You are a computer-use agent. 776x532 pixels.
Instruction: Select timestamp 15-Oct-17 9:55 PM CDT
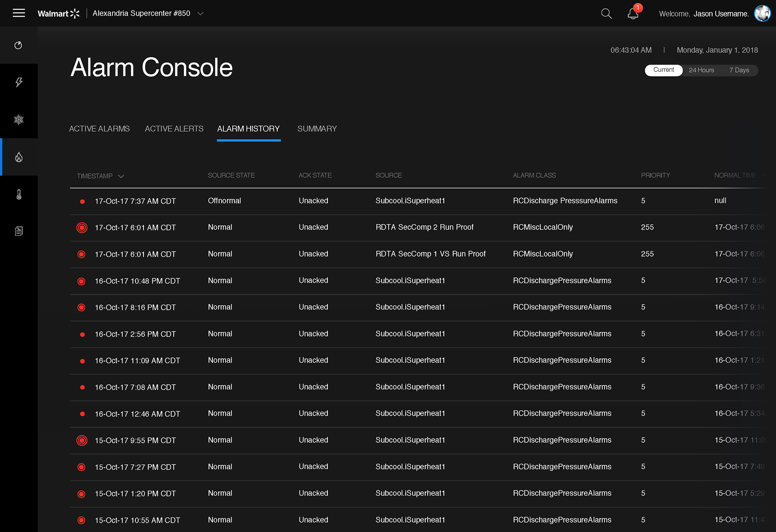coord(135,440)
